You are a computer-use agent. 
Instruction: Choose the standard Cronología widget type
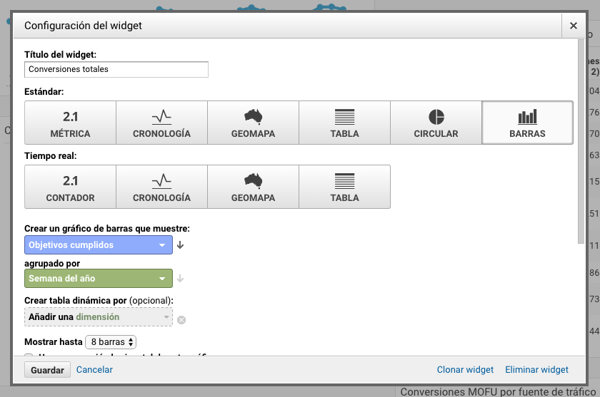click(161, 123)
